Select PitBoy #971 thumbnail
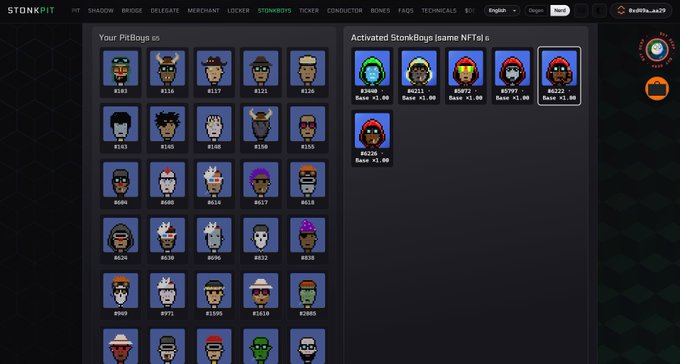 [167, 295]
